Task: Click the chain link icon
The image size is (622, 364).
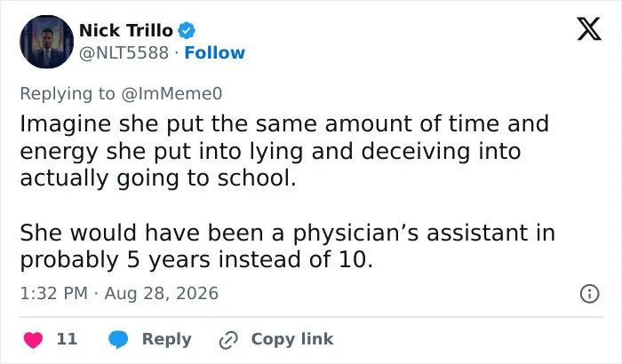Action: [x=228, y=340]
